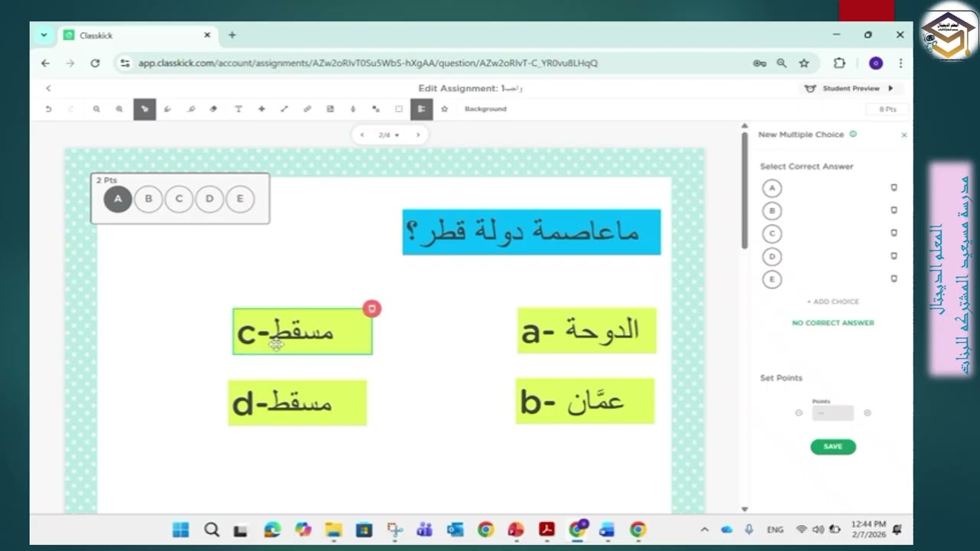Screen dimensions: 980x551
Task: Click the browser address bar URL
Action: coord(367,63)
